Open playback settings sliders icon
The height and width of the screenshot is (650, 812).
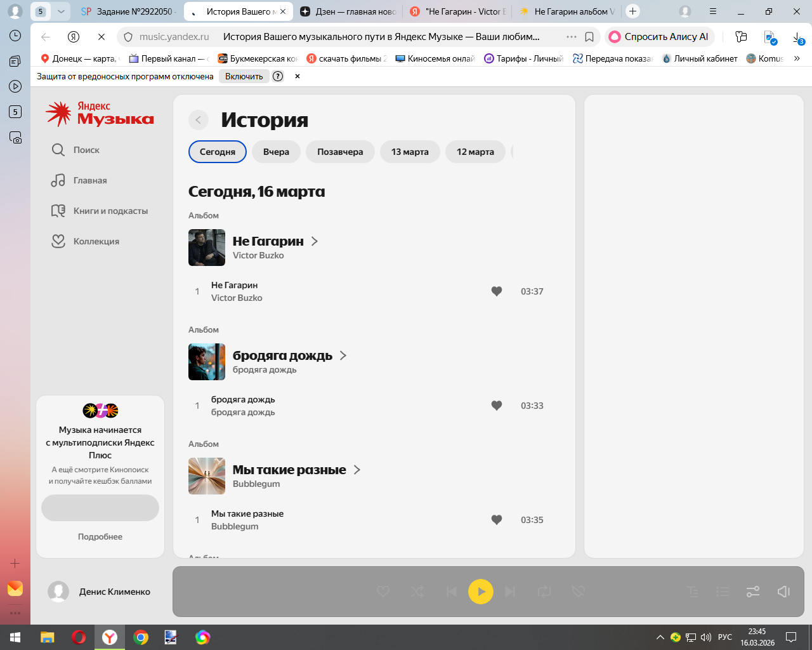click(753, 592)
